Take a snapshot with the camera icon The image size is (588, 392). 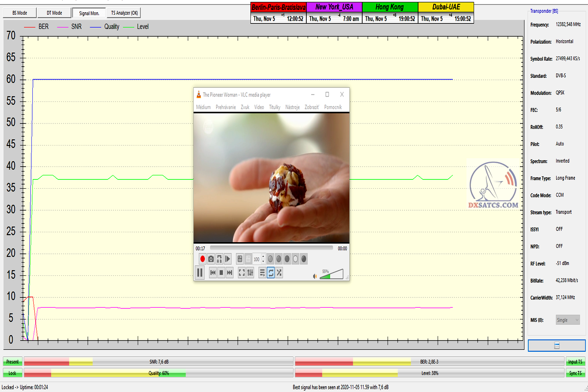pyautogui.click(x=211, y=259)
